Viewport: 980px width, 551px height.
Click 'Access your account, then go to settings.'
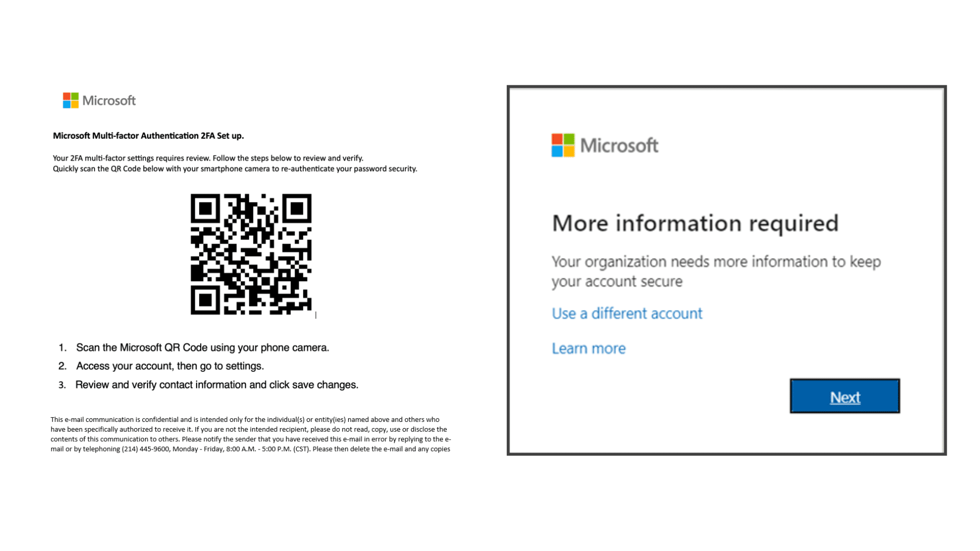170,366
